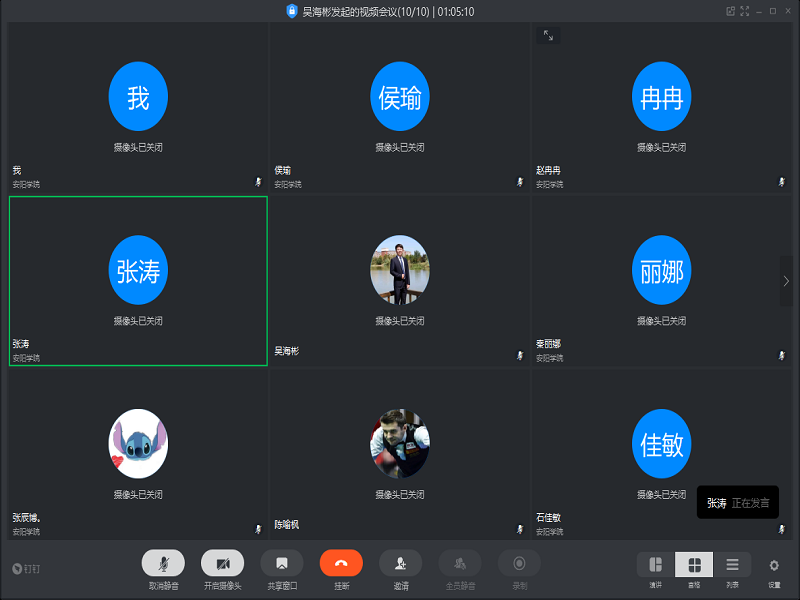Click the muted mic icon on 侯瑜's tile

click(519, 182)
